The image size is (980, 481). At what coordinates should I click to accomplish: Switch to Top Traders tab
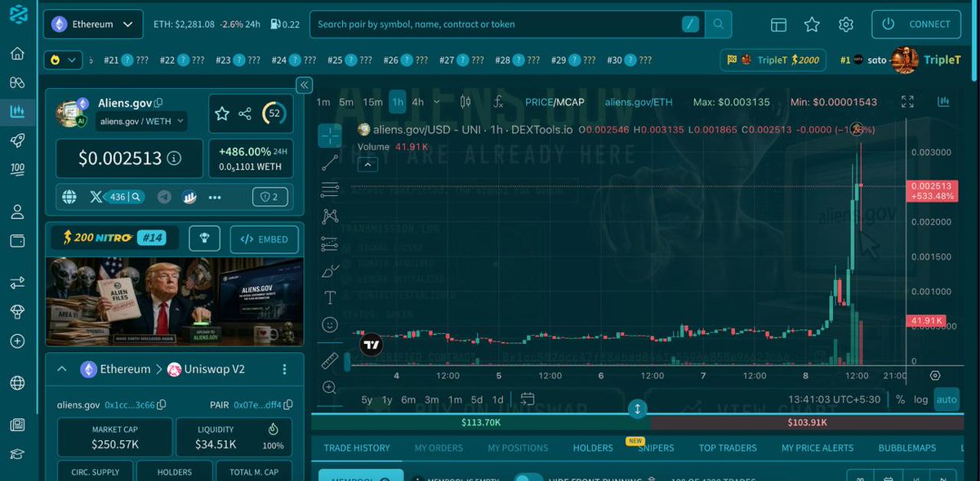pyautogui.click(x=728, y=448)
